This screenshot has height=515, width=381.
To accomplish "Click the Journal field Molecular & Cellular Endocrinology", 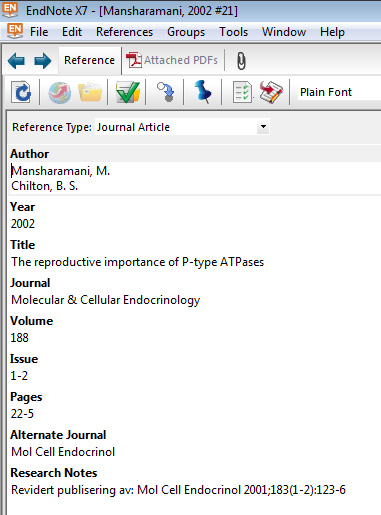I will pyautogui.click(x=106, y=300).
